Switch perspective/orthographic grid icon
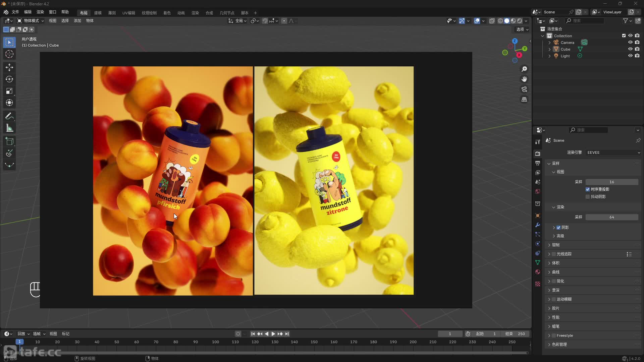Image resolution: width=644 pixels, height=362 pixels. click(524, 100)
